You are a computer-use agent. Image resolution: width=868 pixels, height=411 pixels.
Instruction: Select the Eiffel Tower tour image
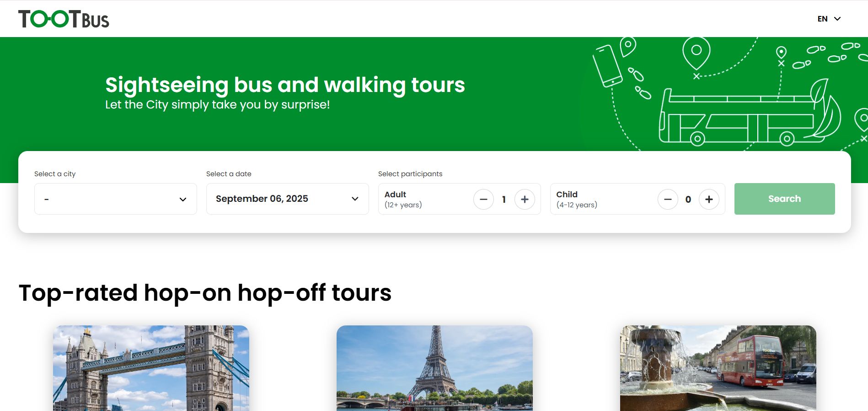click(434, 368)
